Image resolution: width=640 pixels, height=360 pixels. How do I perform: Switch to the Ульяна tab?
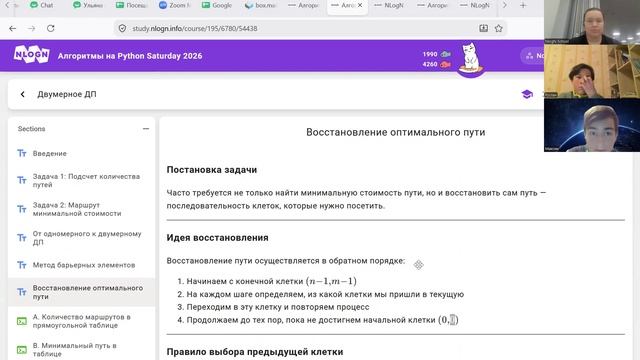tap(89, 5)
